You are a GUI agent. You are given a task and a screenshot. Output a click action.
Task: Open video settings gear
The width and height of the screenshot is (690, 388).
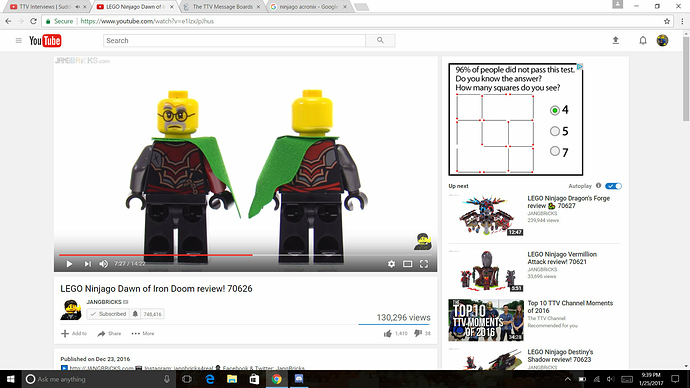point(391,264)
